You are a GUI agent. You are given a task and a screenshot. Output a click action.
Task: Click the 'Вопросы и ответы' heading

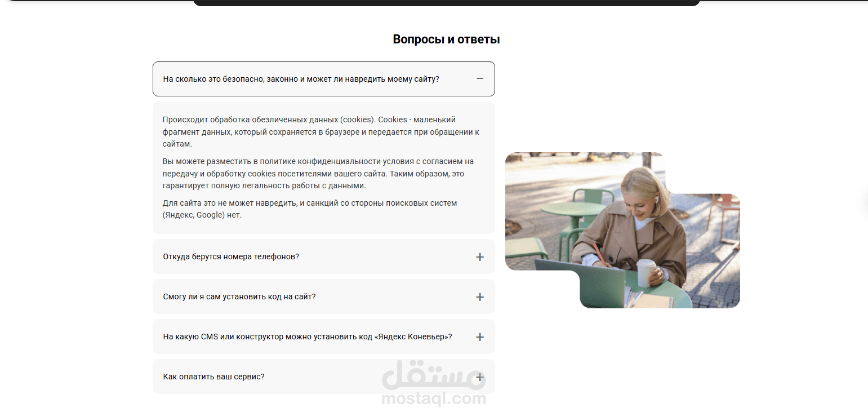[446, 39]
